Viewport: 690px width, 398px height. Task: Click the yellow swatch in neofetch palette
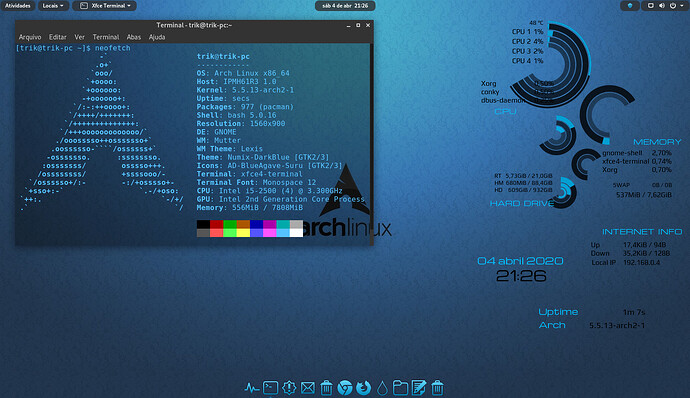coord(243,232)
